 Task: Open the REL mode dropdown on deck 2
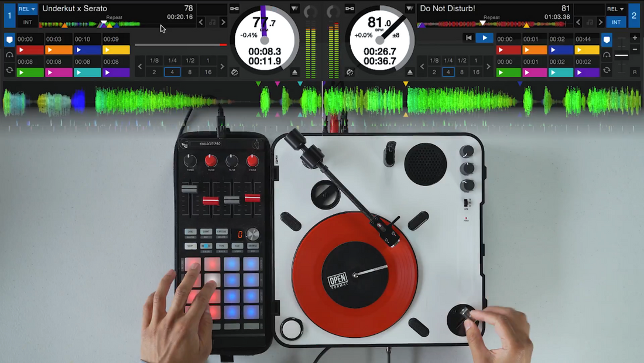(x=615, y=9)
